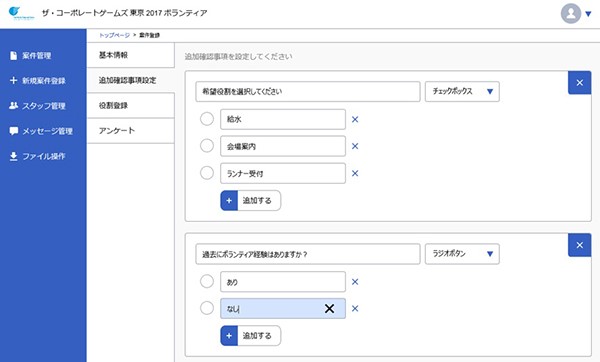Select the radio circle next to 会場案内
The height and width of the screenshot is (362, 600).
tap(207, 146)
